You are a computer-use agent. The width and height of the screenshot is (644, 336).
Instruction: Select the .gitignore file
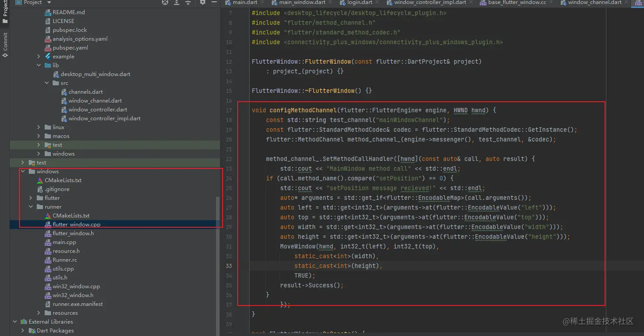pyautogui.click(x=57, y=189)
